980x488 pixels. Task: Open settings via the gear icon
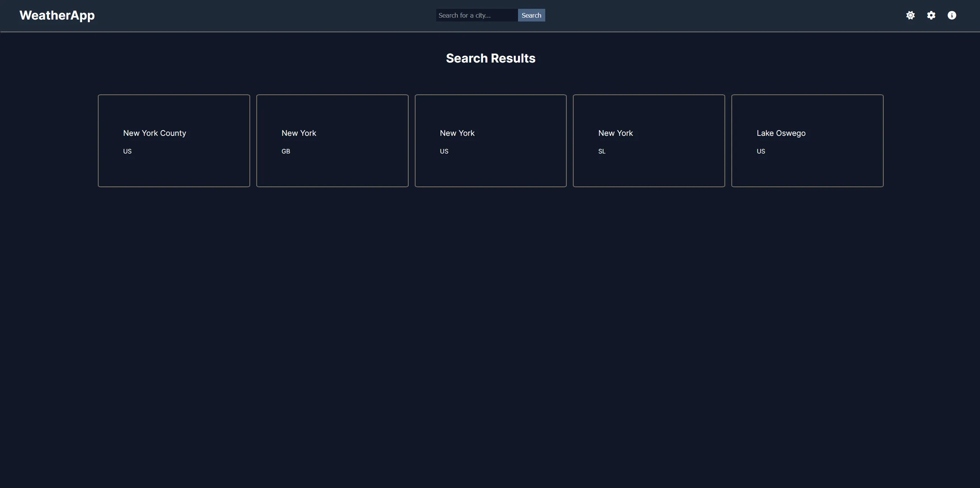(931, 15)
